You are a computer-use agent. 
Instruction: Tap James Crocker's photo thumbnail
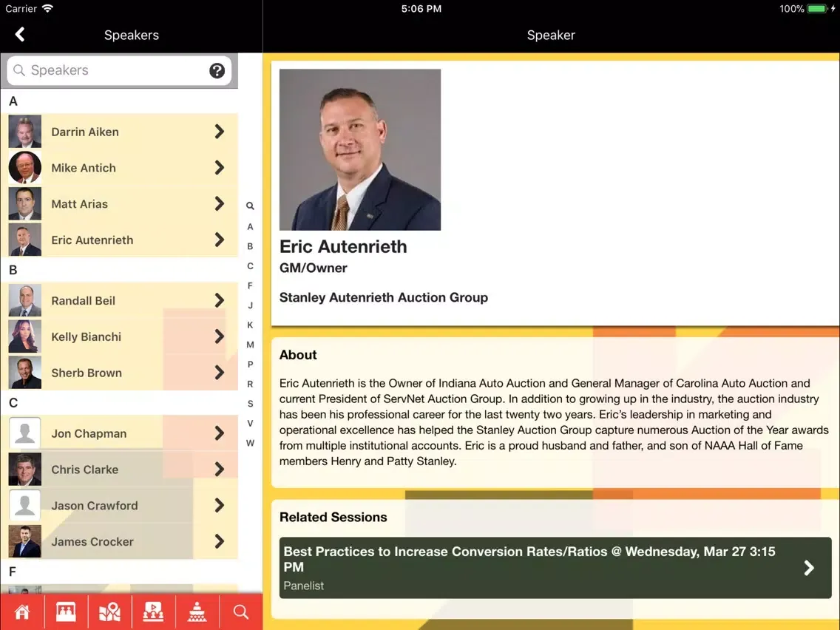(24, 541)
